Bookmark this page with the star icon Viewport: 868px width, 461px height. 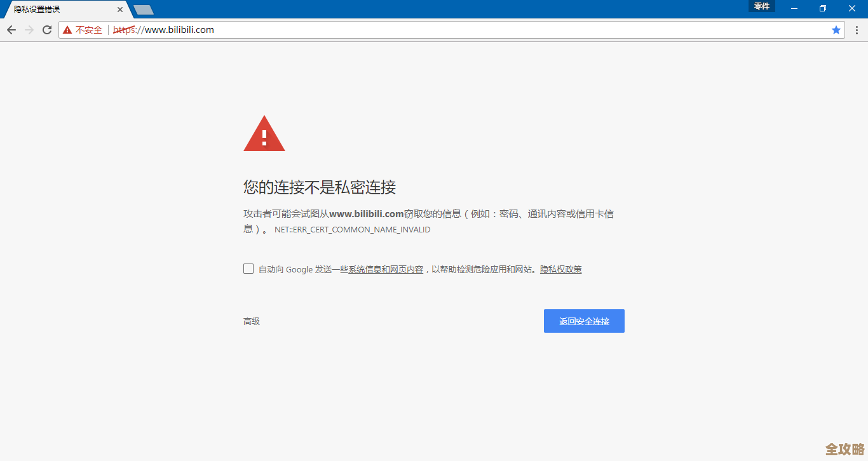coord(836,29)
